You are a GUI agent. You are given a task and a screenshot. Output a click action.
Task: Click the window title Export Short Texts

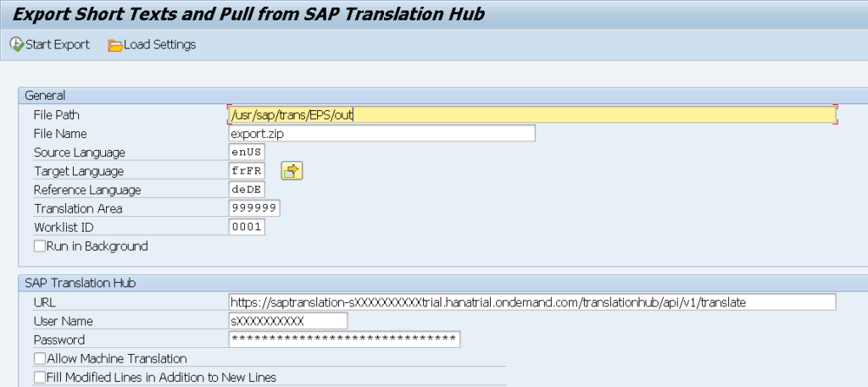coord(248,14)
